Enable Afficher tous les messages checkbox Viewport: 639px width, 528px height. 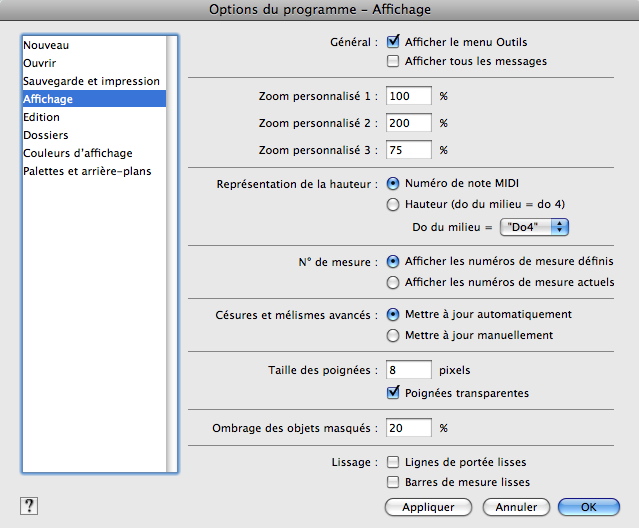tap(393, 61)
